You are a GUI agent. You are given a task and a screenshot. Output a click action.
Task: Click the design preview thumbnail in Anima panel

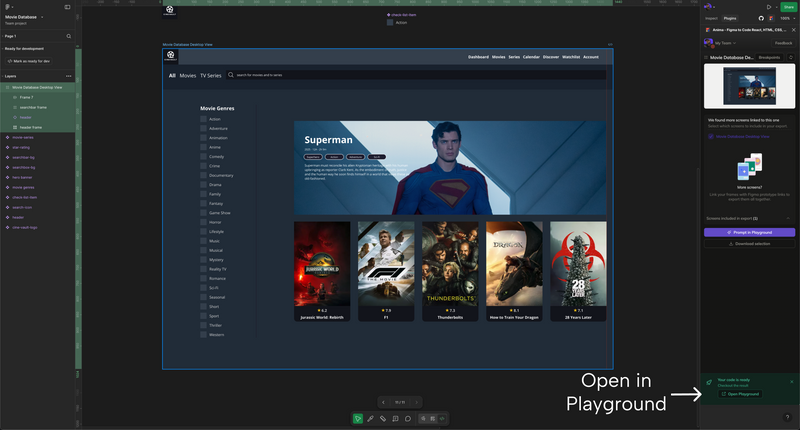click(749, 86)
